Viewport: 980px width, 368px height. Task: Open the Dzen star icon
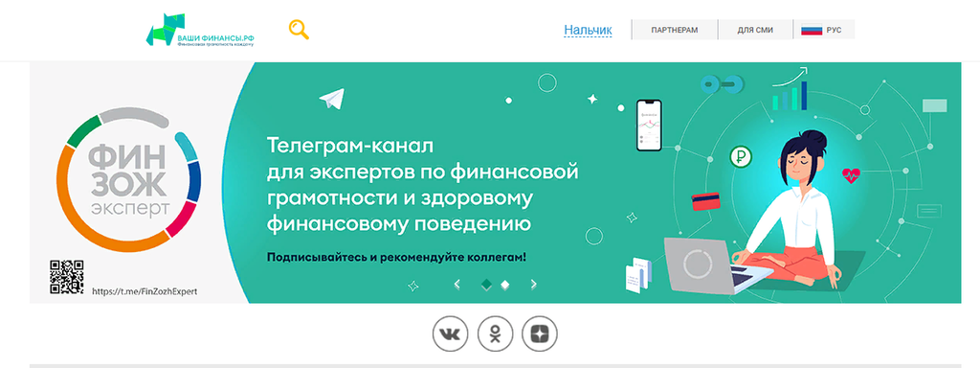[540, 334]
